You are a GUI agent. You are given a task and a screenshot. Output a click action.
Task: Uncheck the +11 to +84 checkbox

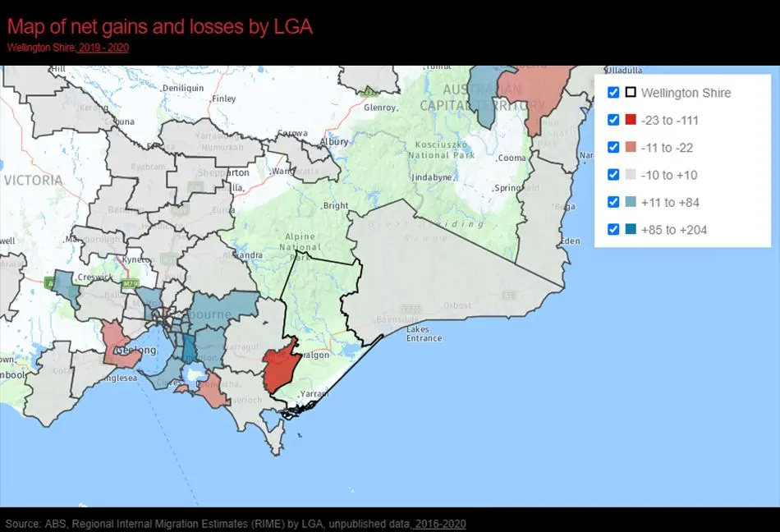tap(613, 202)
